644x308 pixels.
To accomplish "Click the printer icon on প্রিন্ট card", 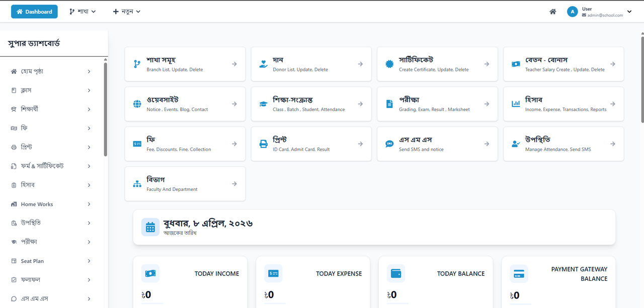I will click(x=263, y=144).
